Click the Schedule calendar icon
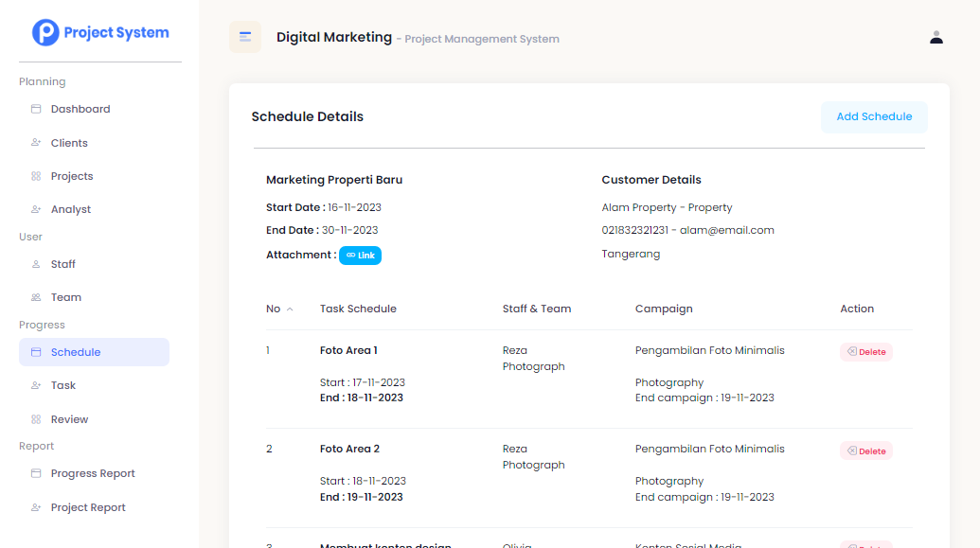Image resolution: width=980 pixels, height=548 pixels. tap(36, 352)
